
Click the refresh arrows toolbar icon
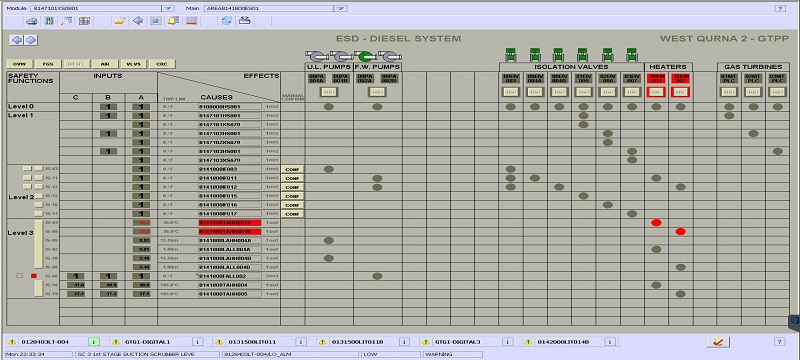tap(227, 21)
